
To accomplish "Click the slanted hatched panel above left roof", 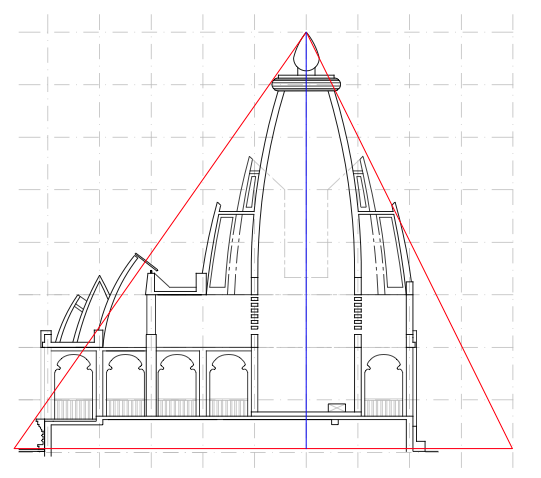I will (x=146, y=262).
